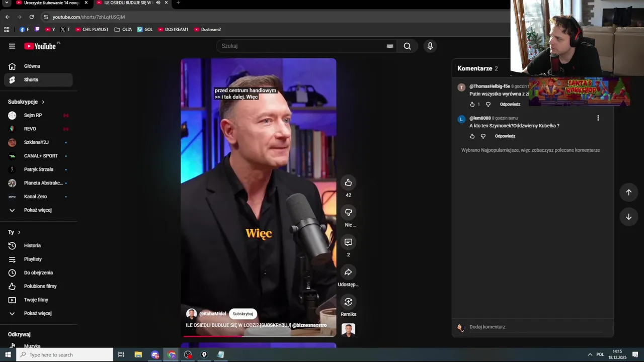Open the DOSTREAM1 bookmark
Screen dimensions: 644x362
click(173, 30)
